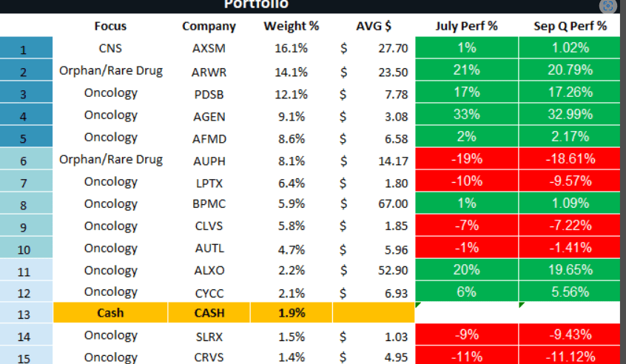Click the Company column header
The image size is (626, 364).
pos(209,26)
